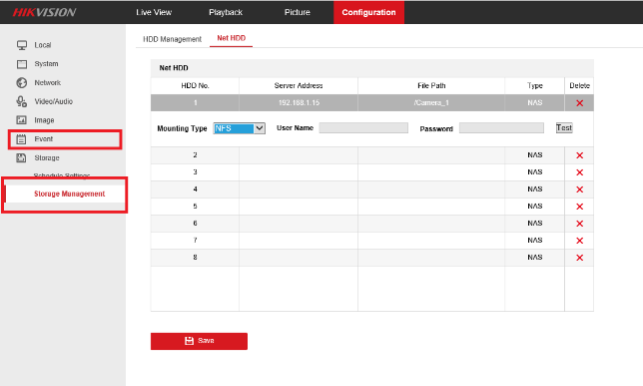Select the Configuration tab
This screenshot has height=386, width=643.
(369, 12)
